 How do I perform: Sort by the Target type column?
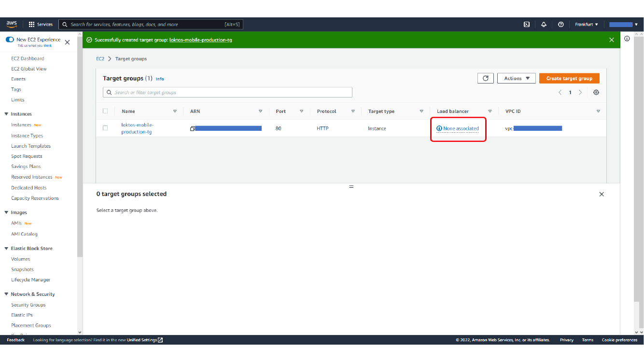pyautogui.click(x=421, y=111)
